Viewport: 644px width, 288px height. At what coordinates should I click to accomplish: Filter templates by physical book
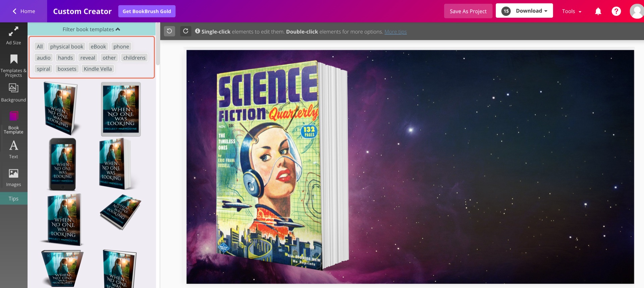click(67, 46)
